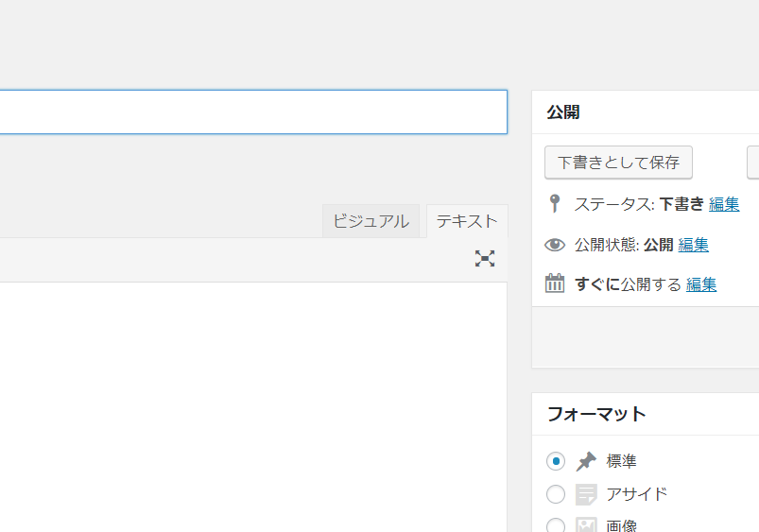Select the 標準 format radio button
Image resolution: width=759 pixels, height=532 pixels.
[556, 461]
